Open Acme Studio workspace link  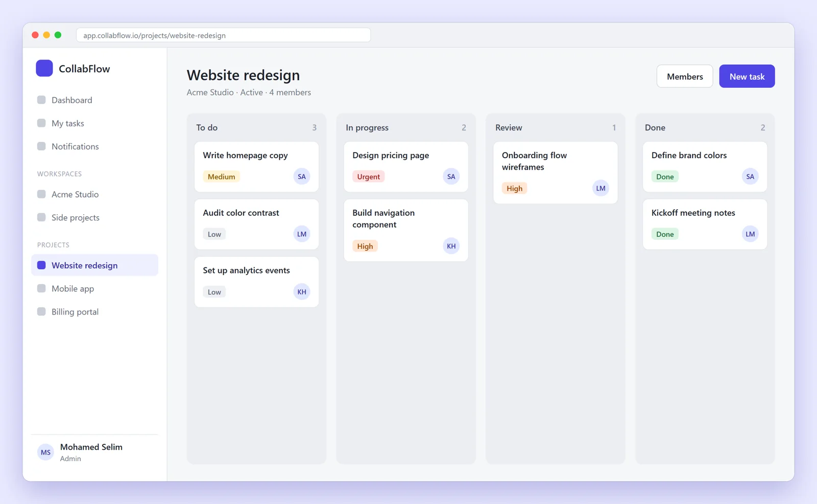click(x=94, y=194)
